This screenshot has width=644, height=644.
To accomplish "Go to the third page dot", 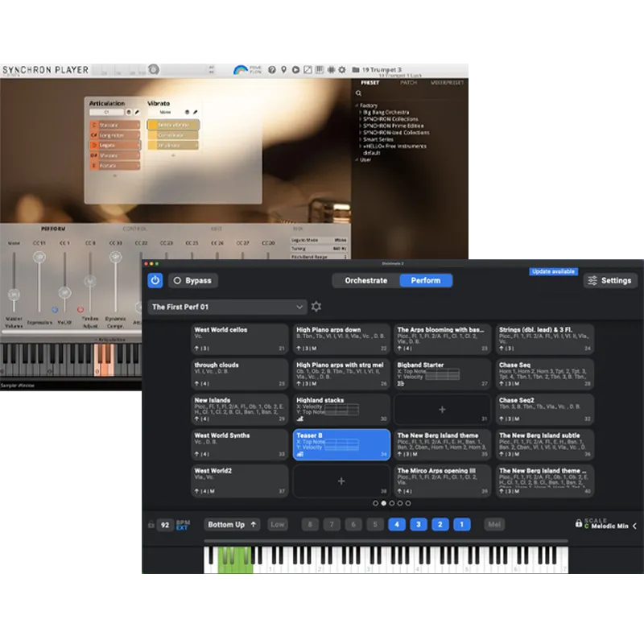I will (391, 503).
